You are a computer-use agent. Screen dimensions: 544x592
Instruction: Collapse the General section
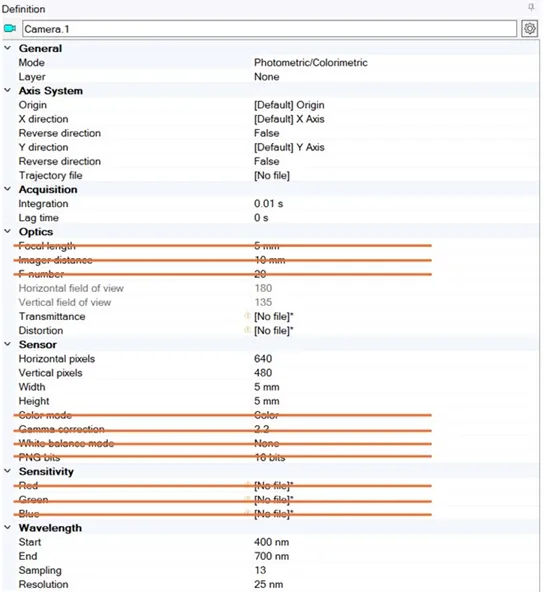[8, 48]
